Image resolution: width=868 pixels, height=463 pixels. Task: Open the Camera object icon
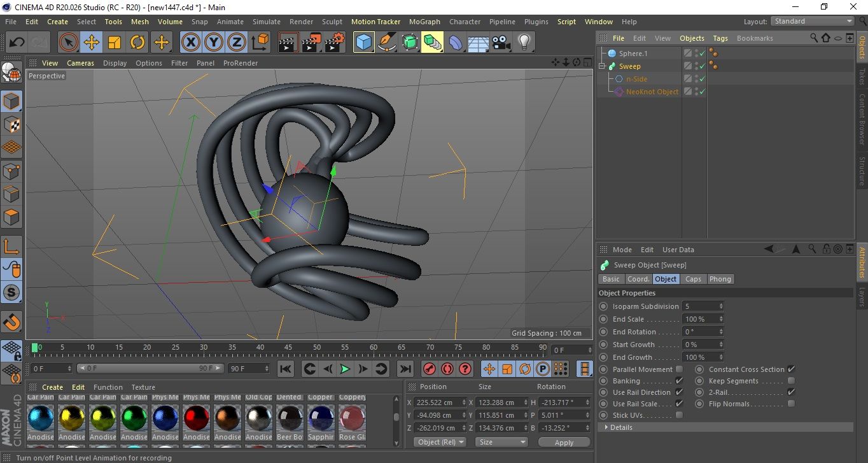[501, 43]
